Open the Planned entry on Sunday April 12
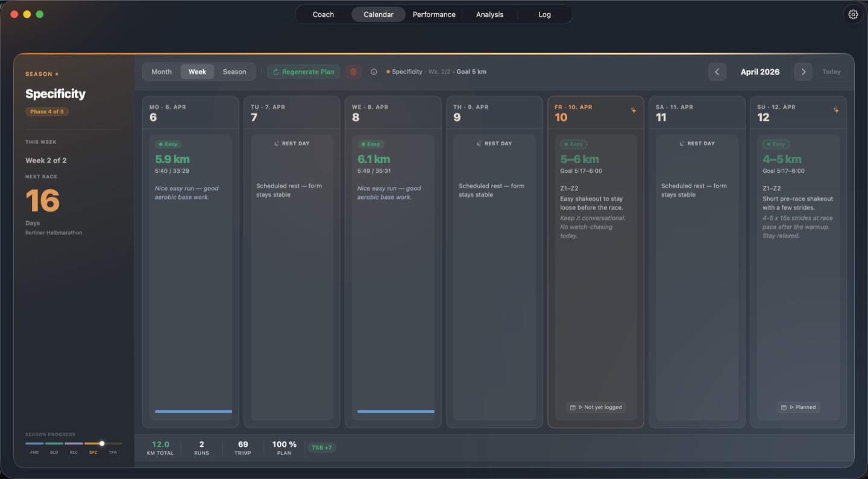The height and width of the screenshot is (479, 868). [798, 407]
